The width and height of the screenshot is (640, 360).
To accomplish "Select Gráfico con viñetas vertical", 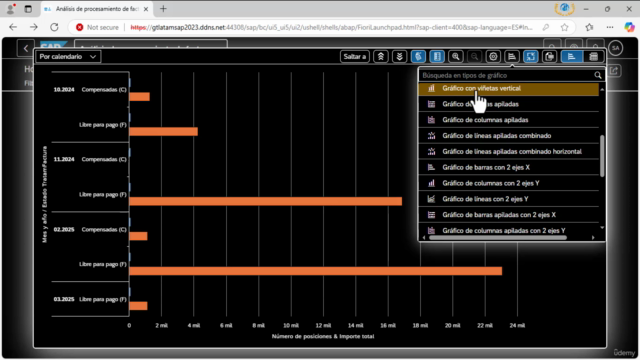I will coord(509,88).
